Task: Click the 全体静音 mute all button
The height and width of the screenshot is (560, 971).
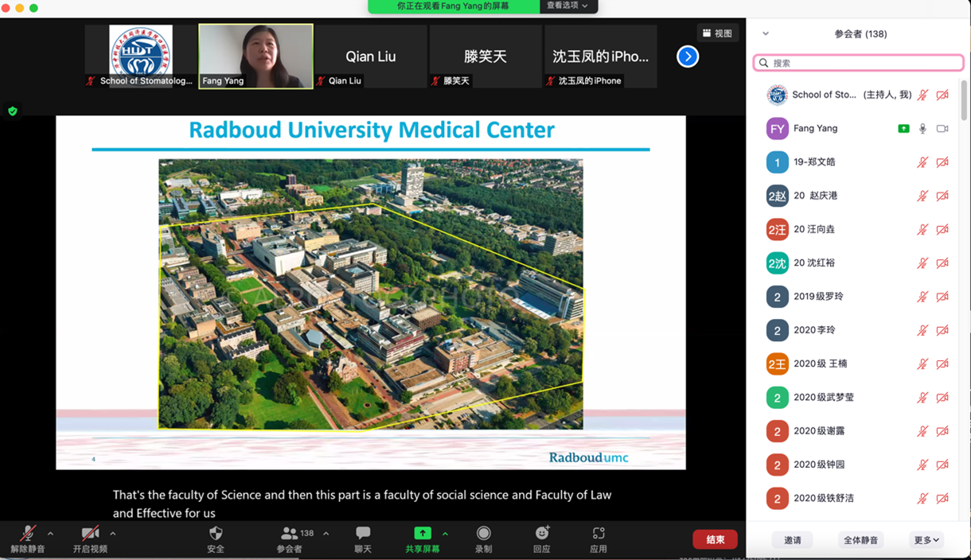Action: (861, 540)
